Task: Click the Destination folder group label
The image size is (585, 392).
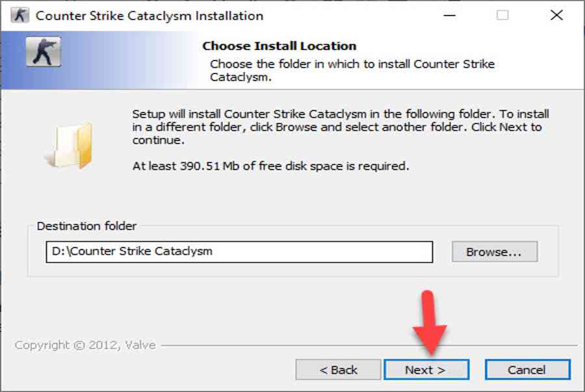Action: click(86, 226)
